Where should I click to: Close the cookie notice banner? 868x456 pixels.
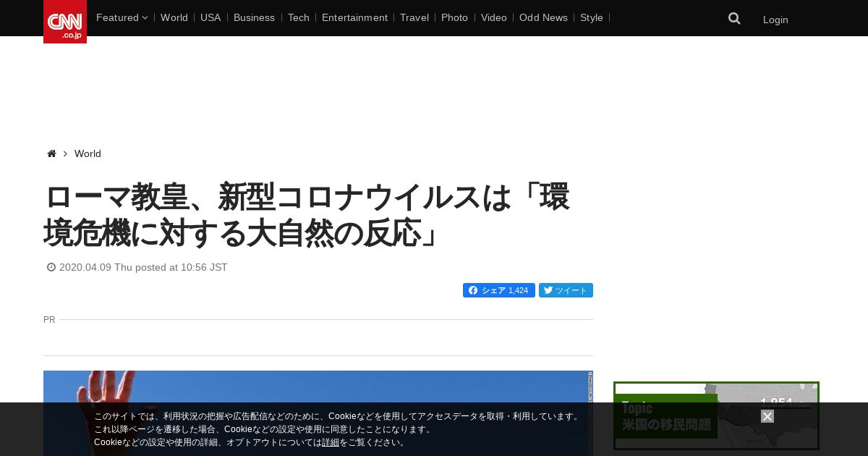point(767,416)
